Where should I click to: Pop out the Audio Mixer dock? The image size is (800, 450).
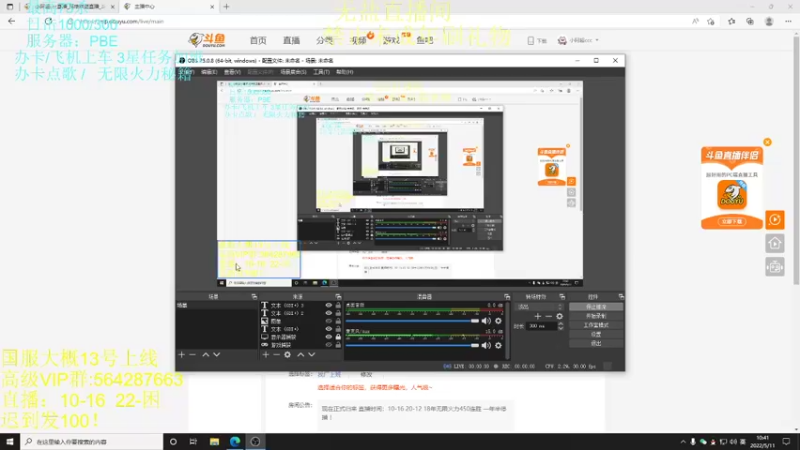tap(507, 296)
